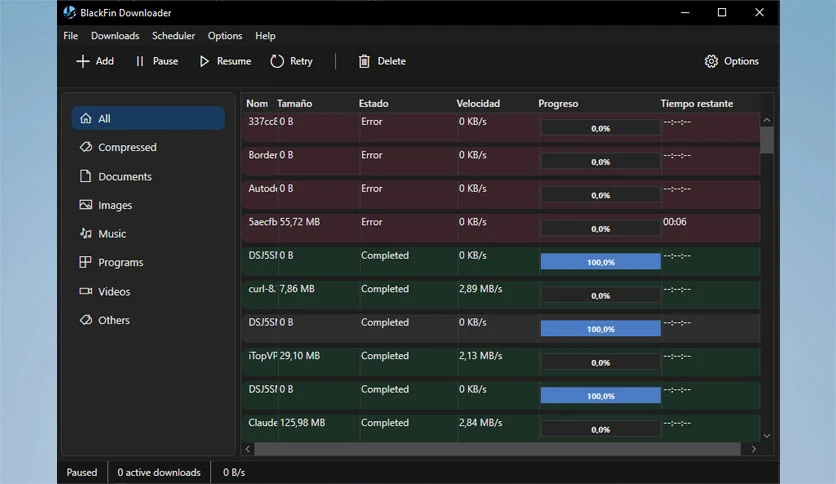Open the Options menu in menu bar
The width and height of the screenshot is (836, 484).
click(x=225, y=36)
